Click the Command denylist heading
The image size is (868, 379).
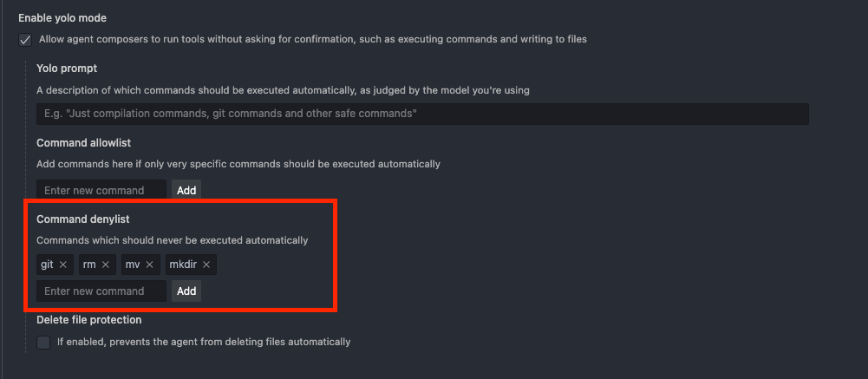click(x=82, y=219)
